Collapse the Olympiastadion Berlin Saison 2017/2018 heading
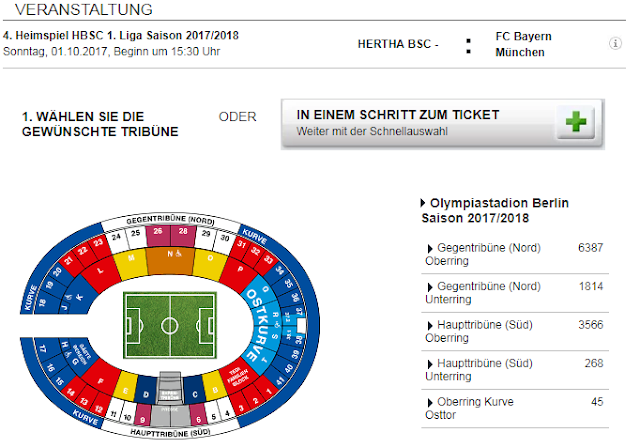Screen dimensions: 640x448 point(422,203)
